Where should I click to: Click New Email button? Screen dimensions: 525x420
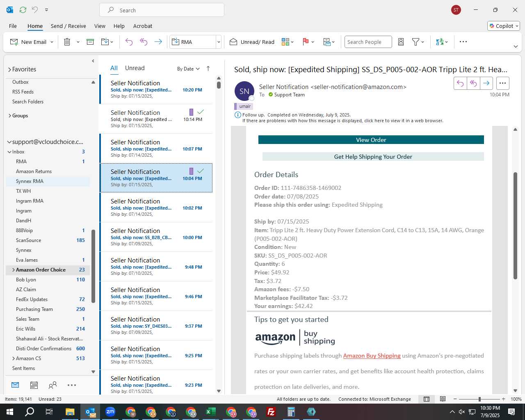click(28, 42)
